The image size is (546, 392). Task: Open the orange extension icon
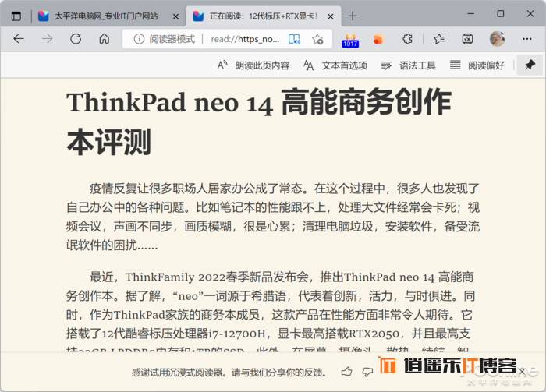coord(378,39)
